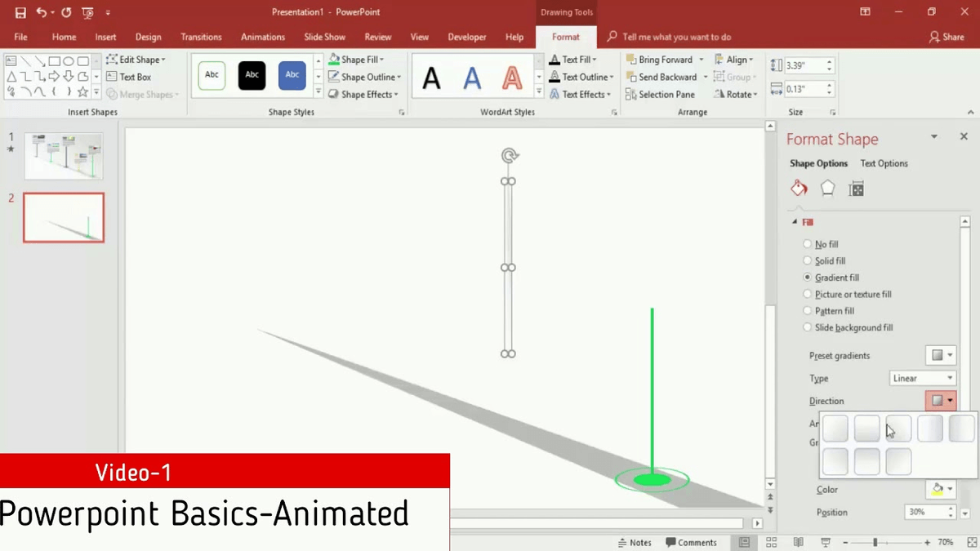Open the Size & Properties icon
Screen dimensions: 980x551
[x=856, y=189]
